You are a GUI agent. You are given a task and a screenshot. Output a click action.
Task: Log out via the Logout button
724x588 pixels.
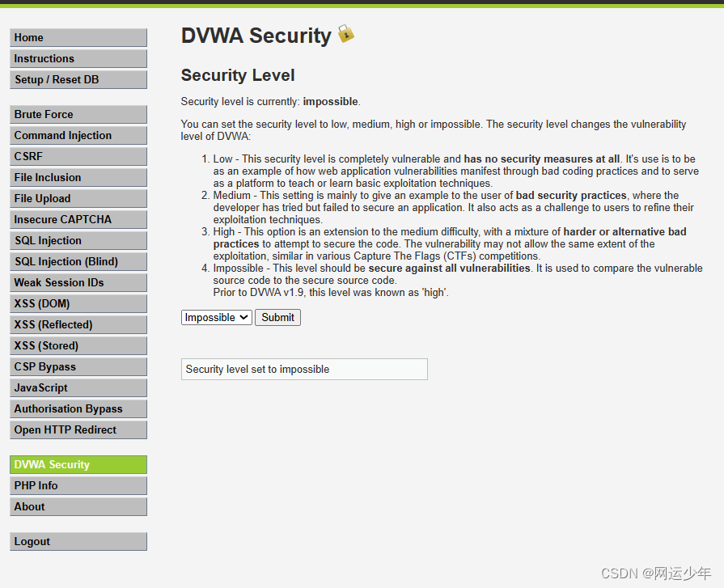(x=78, y=541)
